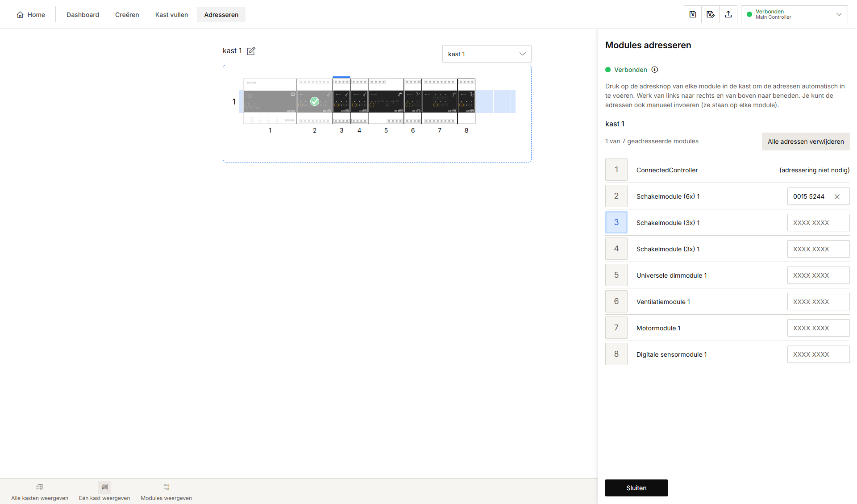Clear the 0015 5244 address with X
Image resolution: width=857 pixels, height=504 pixels.
coord(837,196)
